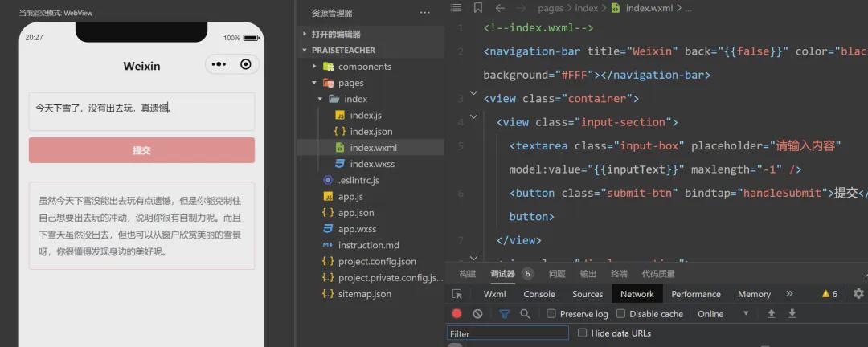Expand the 打开的编辑器 section
Image resolution: width=868 pixels, height=347 pixels.
305,34
